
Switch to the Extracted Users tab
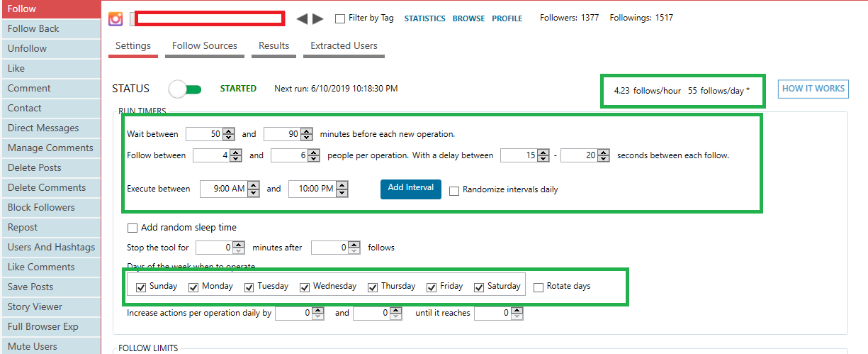344,45
